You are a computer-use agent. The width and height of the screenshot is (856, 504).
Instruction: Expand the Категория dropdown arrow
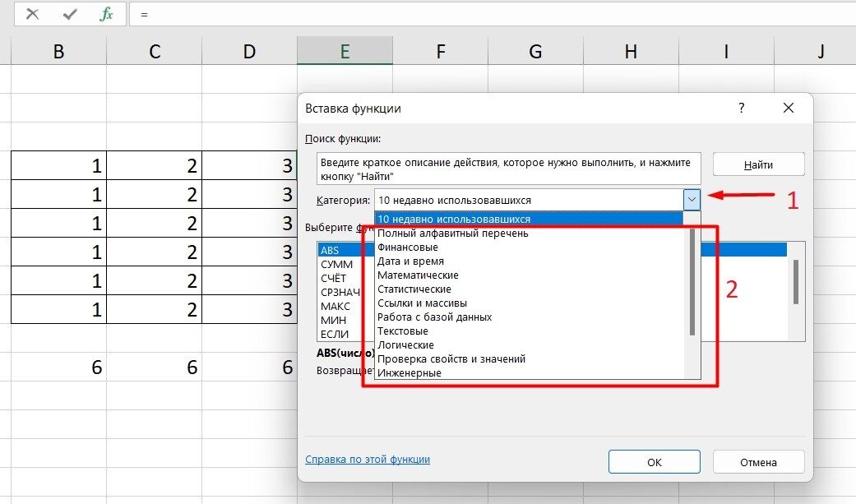point(692,200)
